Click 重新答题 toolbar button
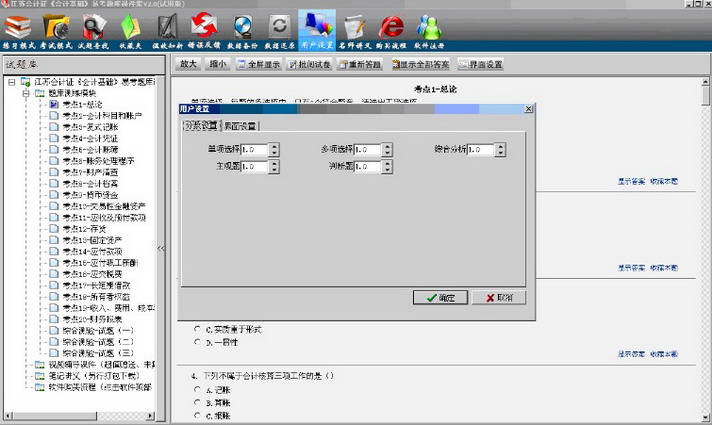This screenshot has width=712, height=425. [x=360, y=64]
